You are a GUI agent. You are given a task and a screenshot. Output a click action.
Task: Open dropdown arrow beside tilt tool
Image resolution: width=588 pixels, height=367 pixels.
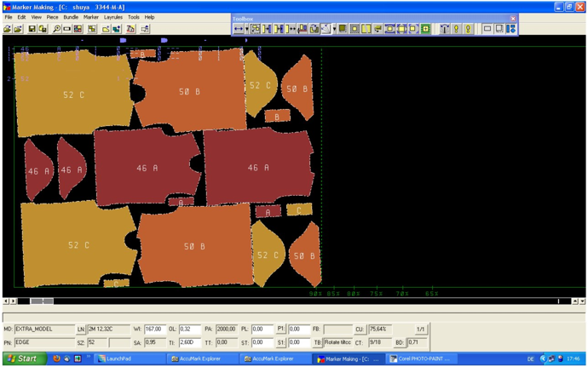pos(334,29)
